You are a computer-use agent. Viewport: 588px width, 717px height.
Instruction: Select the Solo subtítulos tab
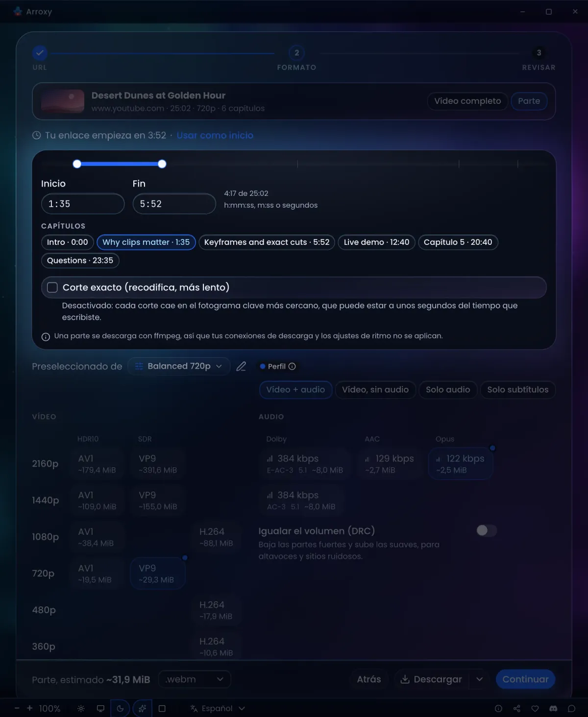pos(518,390)
